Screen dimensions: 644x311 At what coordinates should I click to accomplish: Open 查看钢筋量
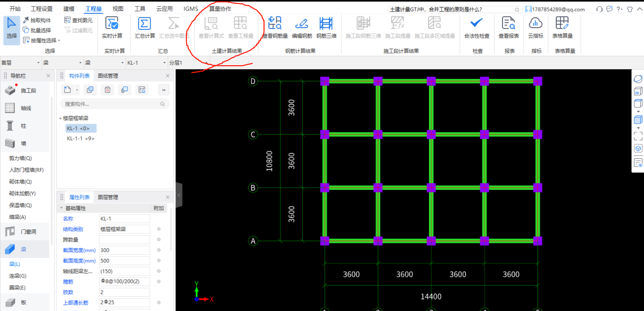275,28
